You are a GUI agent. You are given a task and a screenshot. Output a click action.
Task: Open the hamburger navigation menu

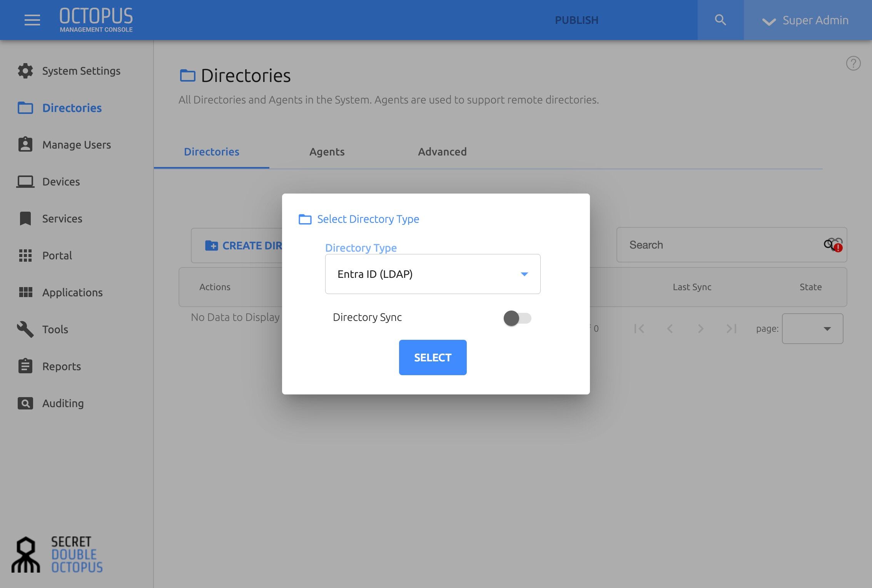pyautogui.click(x=32, y=20)
